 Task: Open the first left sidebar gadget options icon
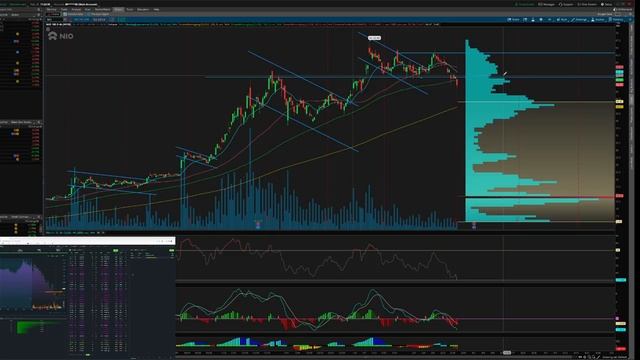pyautogui.click(x=39, y=9)
